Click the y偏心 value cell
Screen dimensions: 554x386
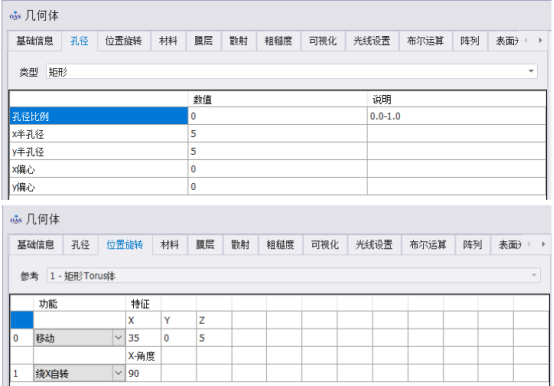pyautogui.click(x=277, y=186)
